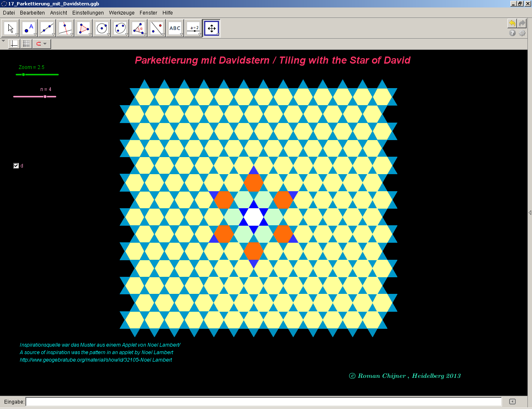Choose the Line through Two Points tool

[47, 28]
